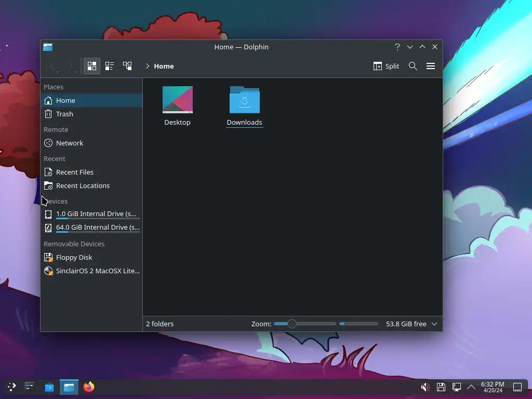Click the Home breadcrumb
The width and height of the screenshot is (532, 399).
164,66
